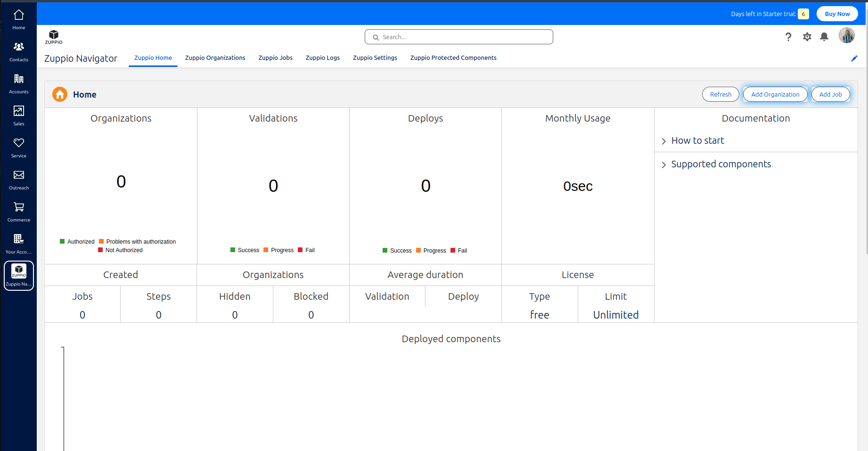Open the user profile avatar
Image resolution: width=868 pixels, height=451 pixels.
click(x=847, y=35)
